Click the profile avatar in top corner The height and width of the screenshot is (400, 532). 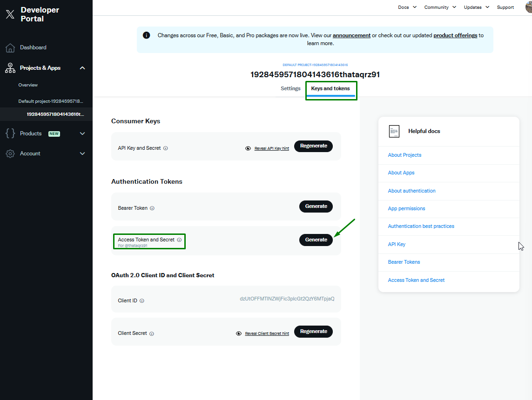[x=529, y=7]
